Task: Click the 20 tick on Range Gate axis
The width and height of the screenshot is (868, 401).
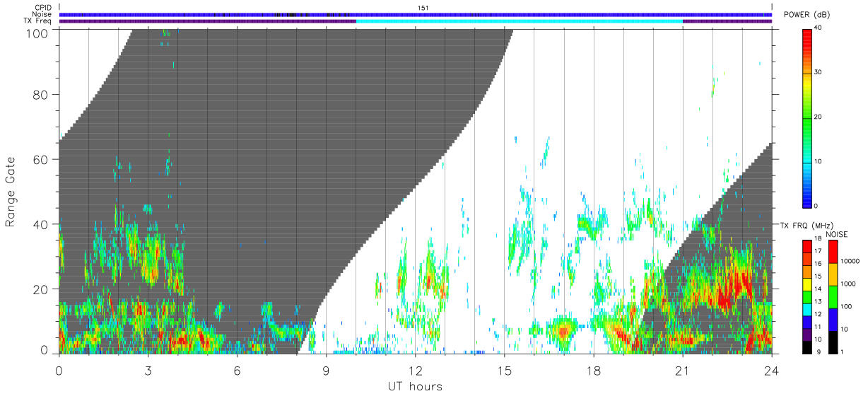Action: pyautogui.click(x=42, y=289)
